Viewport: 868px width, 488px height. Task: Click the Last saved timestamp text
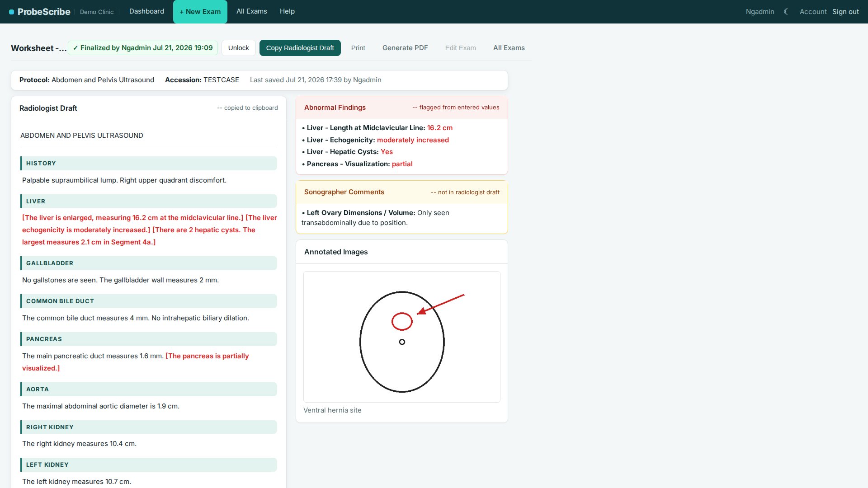pyautogui.click(x=316, y=80)
